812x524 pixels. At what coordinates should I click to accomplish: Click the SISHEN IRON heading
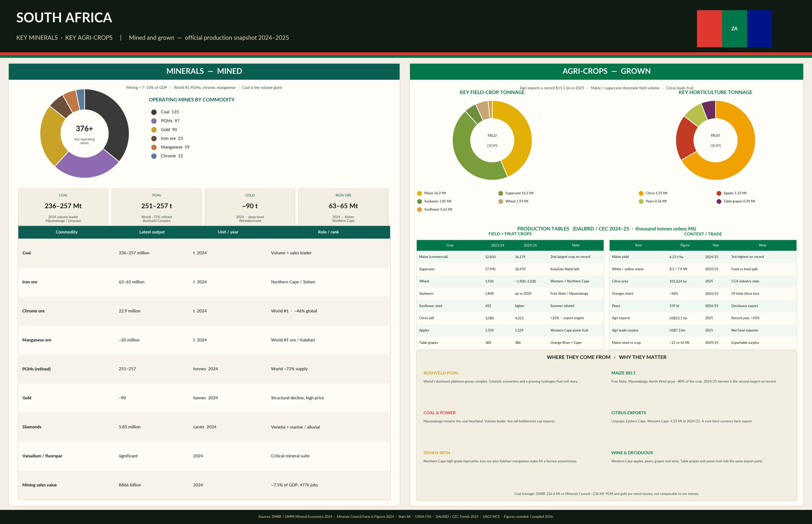[x=436, y=453]
